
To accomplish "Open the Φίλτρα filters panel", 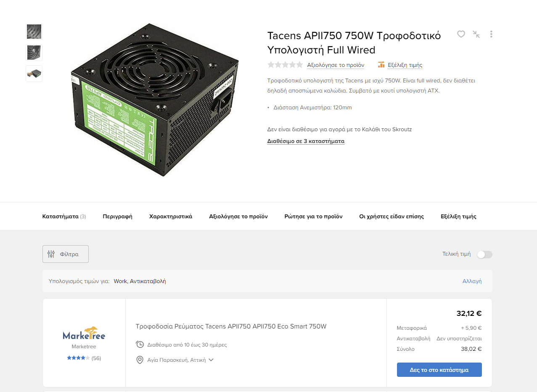I will pyautogui.click(x=66, y=254).
